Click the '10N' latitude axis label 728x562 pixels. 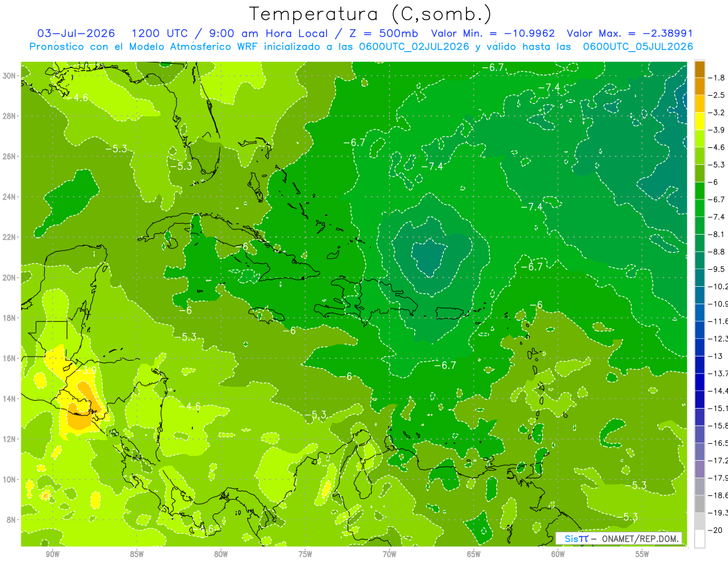point(10,479)
